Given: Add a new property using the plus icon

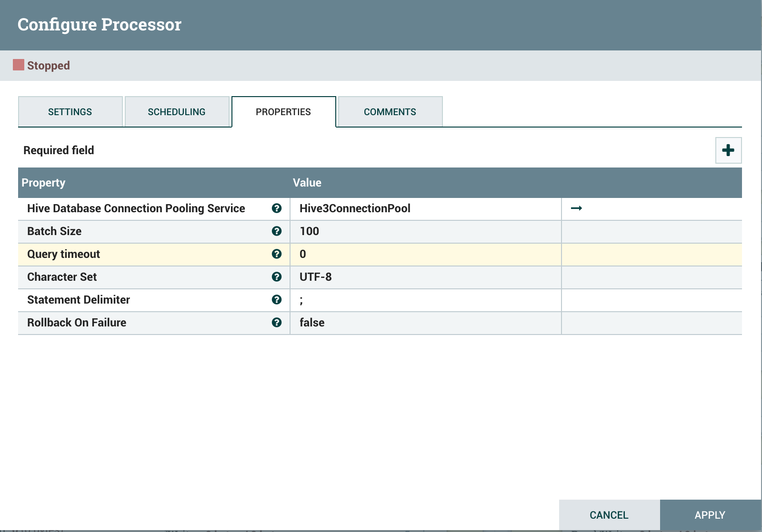Looking at the screenshot, I should tap(727, 150).
